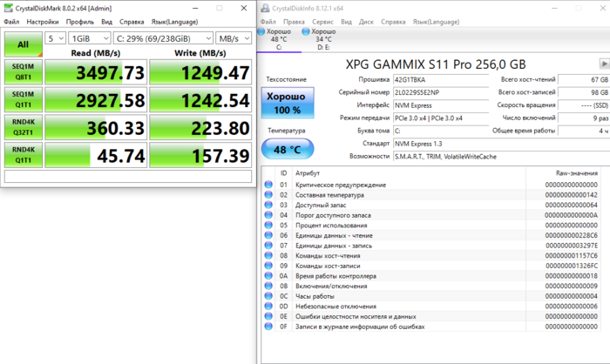Viewport: 610px width, 364px height.
Task: Open CrystalDiskMark Язык(Language) menu
Action: coord(174,22)
